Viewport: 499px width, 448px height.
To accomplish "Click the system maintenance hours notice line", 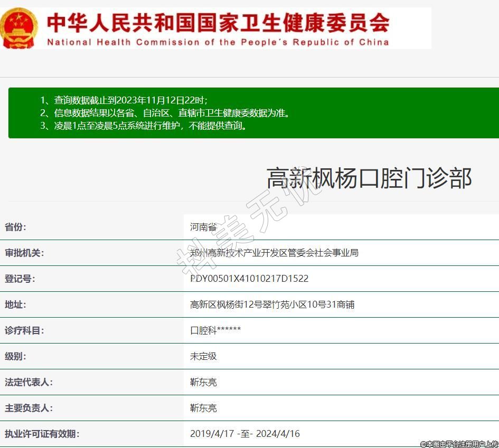I will (x=143, y=126).
